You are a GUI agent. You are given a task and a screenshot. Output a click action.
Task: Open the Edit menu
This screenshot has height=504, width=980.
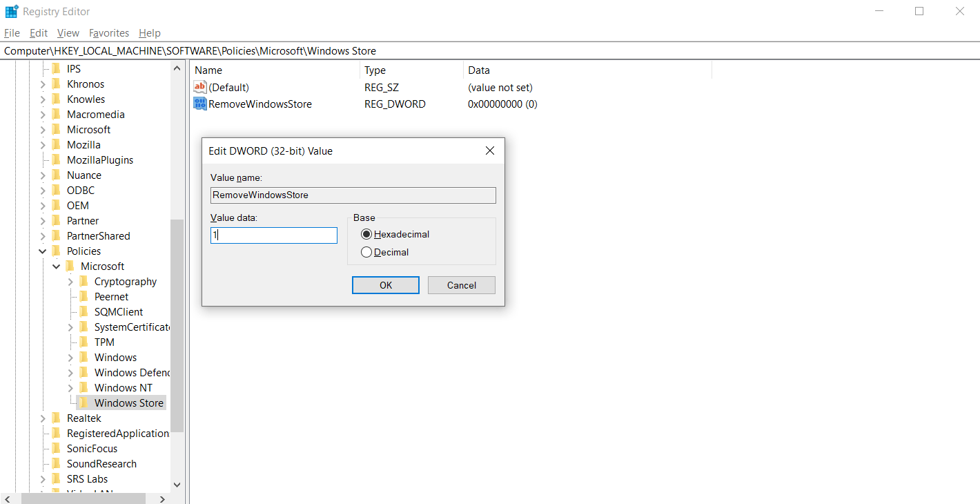pyautogui.click(x=39, y=32)
